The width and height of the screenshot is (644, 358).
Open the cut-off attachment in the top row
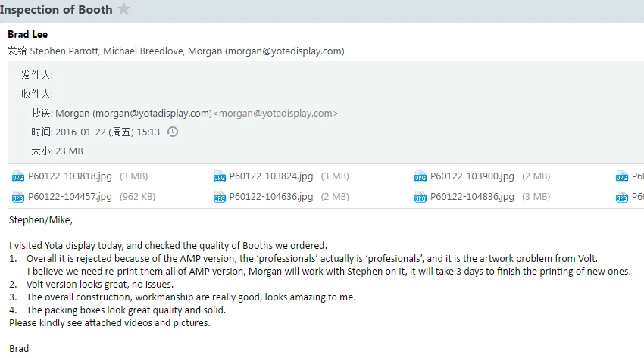[x=629, y=177]
